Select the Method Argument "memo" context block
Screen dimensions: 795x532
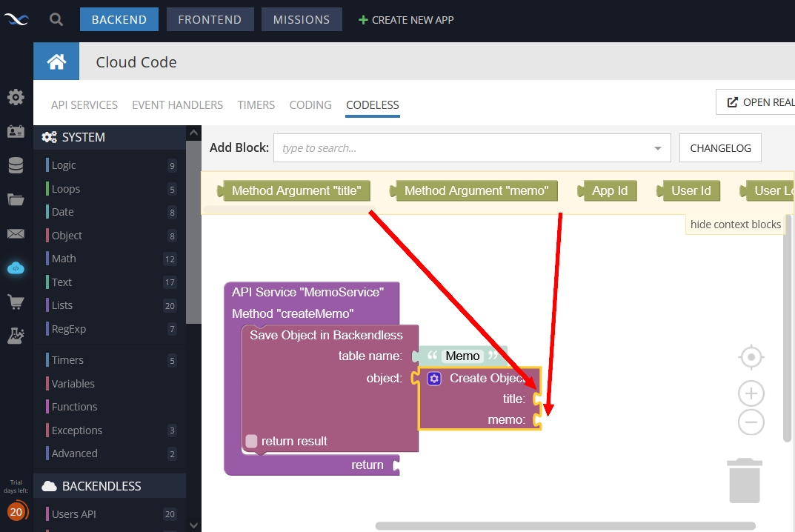click(x=473, y=190)
